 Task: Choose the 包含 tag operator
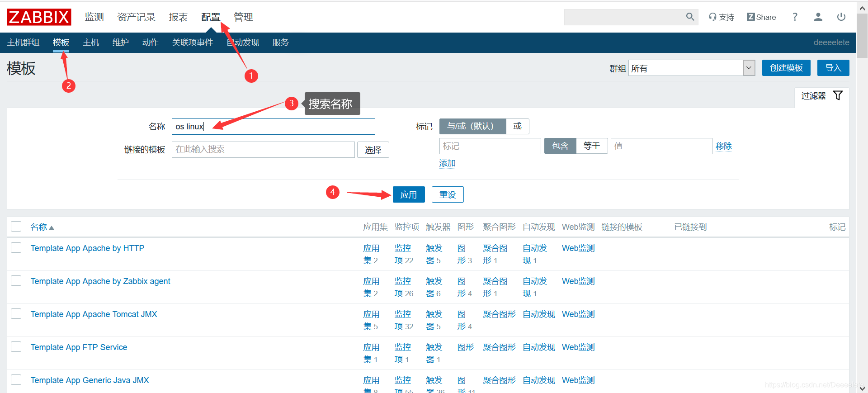(x=560, y=146)
